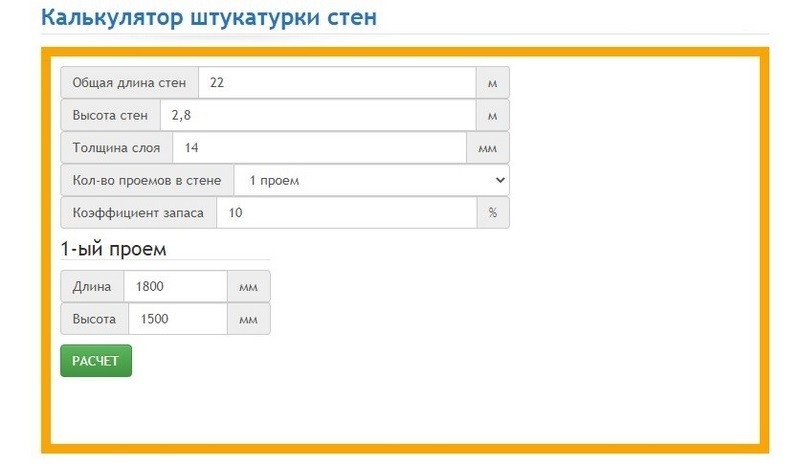Click the opening 'Высота' input showing 1500
Viewport: 800px width, 466px height.
[x=178, y=319]
